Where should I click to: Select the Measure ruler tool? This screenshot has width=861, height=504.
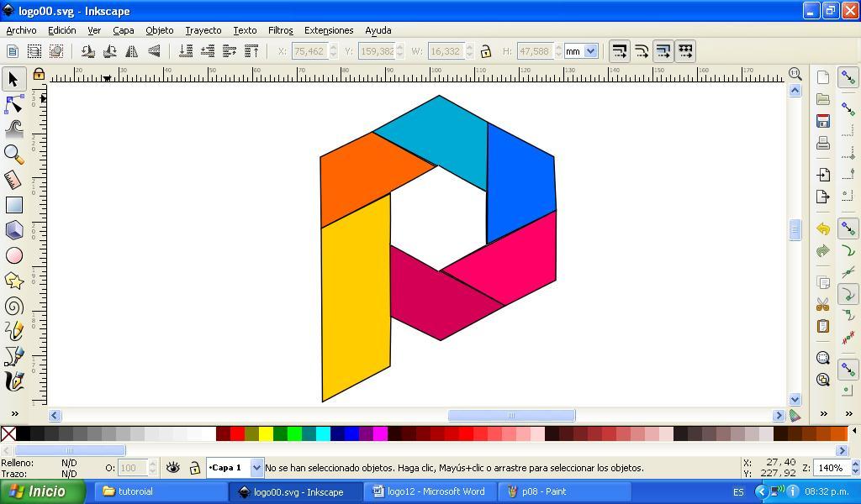[x=13, y=180]
